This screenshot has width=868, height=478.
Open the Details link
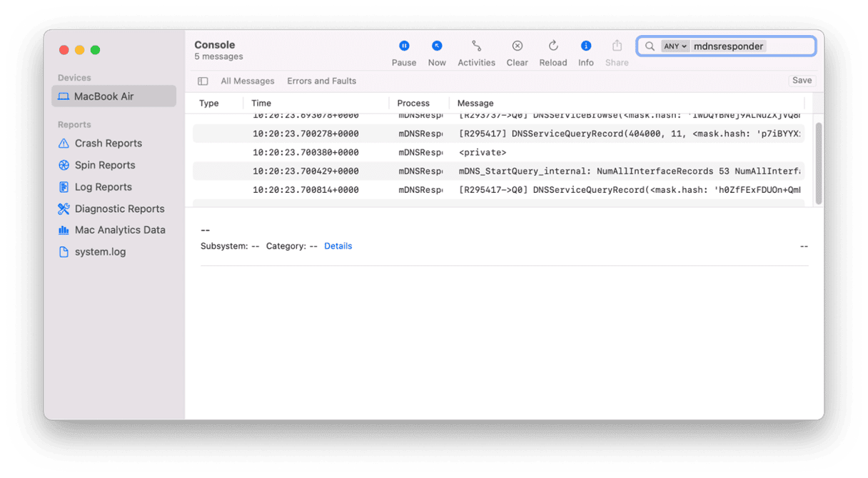coord(338,246)
